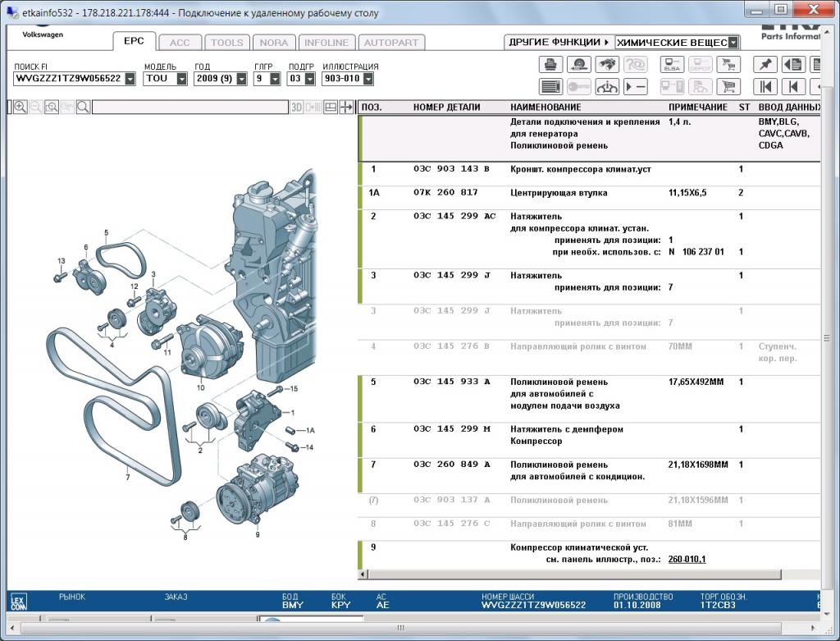The height and width of the screenshot is (641, 840).
Task: Click the disc icon beside the printer
Action: pyautogui.click(x=578, y=65)
